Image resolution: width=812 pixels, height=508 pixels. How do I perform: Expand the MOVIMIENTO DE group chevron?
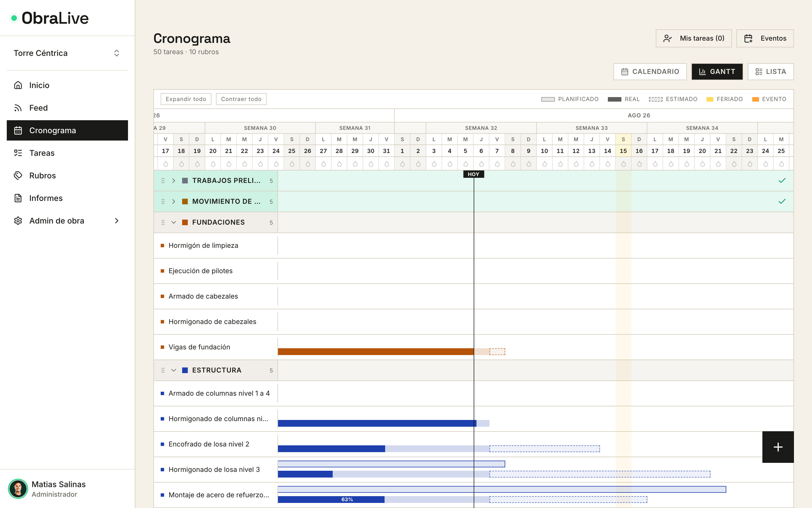(173, 202)
